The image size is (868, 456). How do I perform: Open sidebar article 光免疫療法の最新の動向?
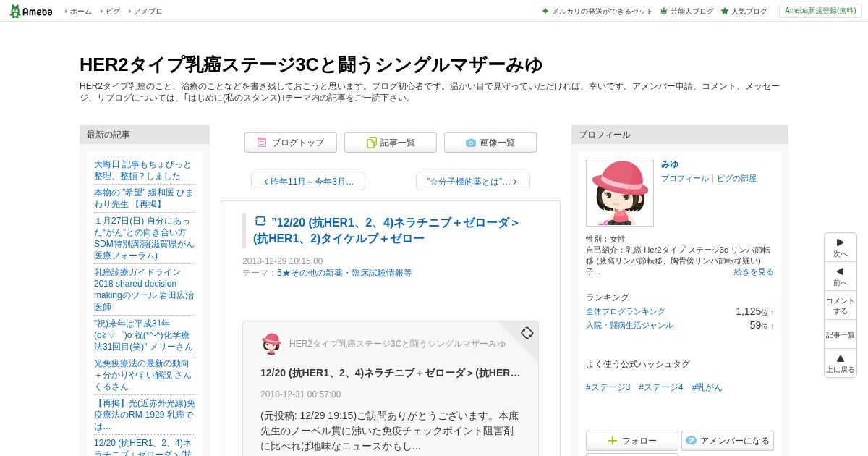click(x=143, y=375)
